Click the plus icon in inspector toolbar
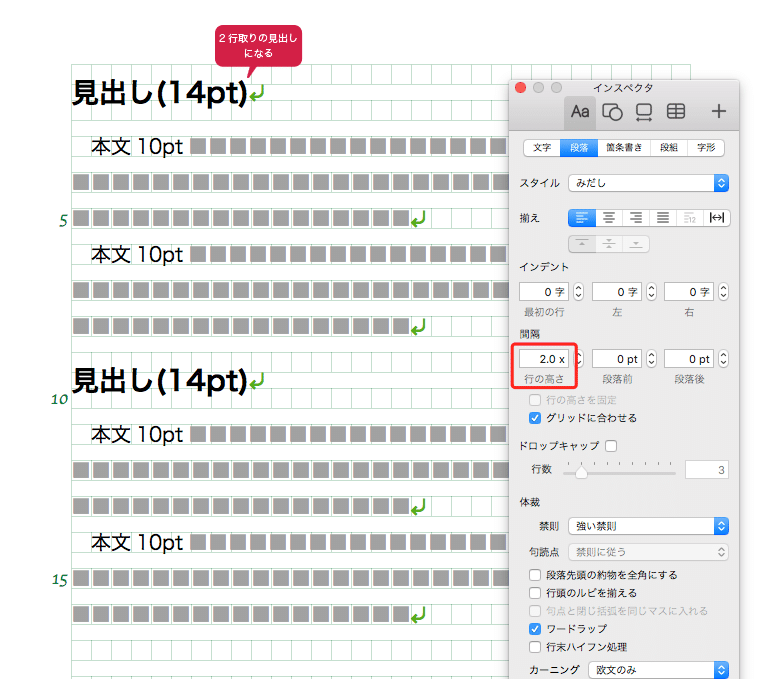The height and width of the screenshot is (679, 779). click(x=718, y=111)
